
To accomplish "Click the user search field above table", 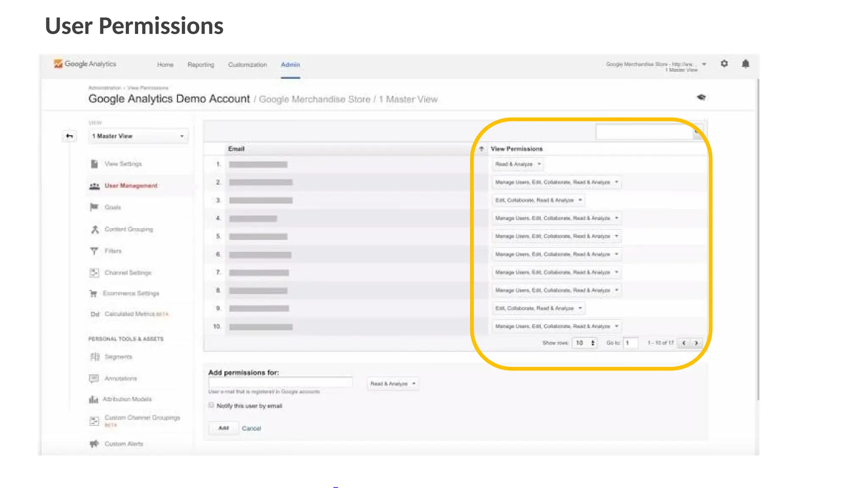I will pyautogui.click(x=644, y=132).
